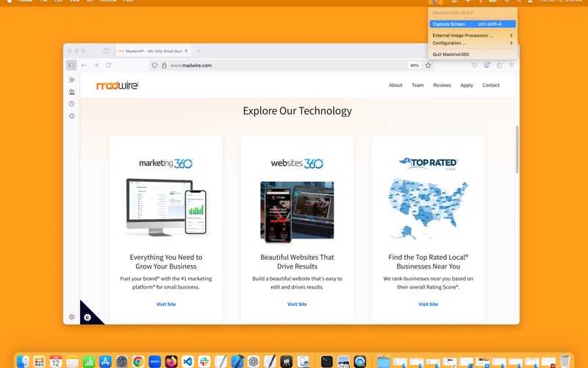588x368 pixels.
Task: Click the About nav link
Action: pos(395,85)
